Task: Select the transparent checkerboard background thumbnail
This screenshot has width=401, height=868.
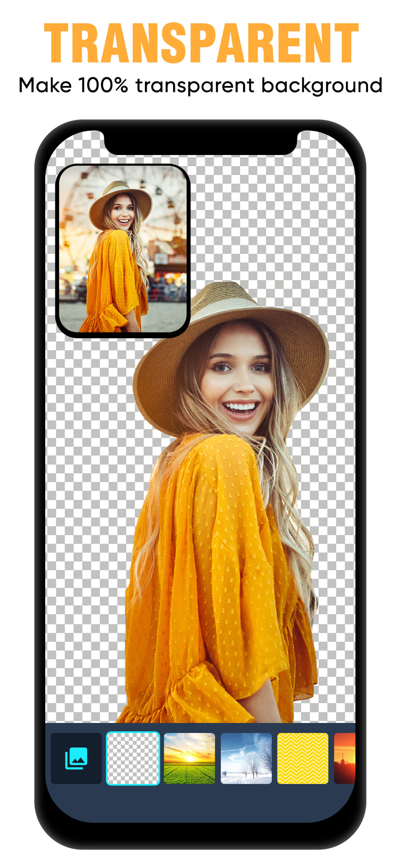Action: pos(133,758)
